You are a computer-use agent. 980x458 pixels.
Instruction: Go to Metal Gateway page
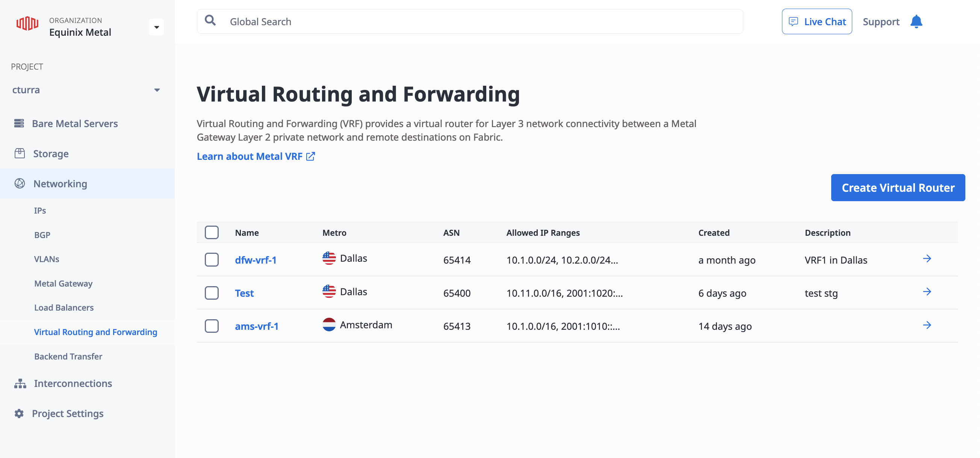pos(63,283)
